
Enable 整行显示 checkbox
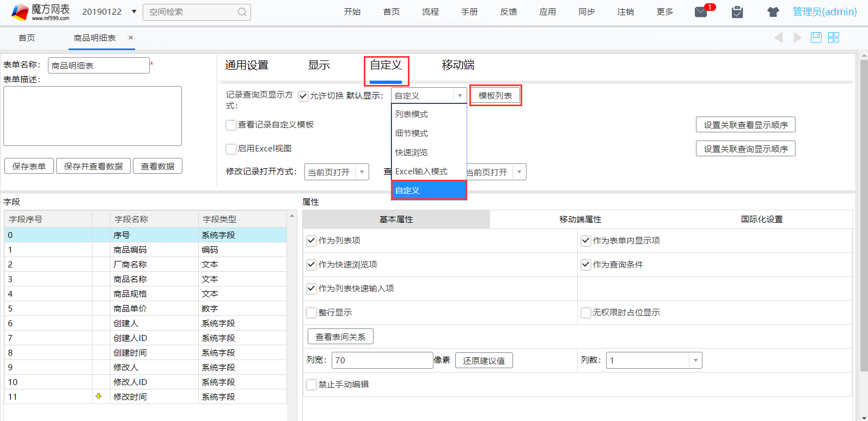tap(311, 313)
